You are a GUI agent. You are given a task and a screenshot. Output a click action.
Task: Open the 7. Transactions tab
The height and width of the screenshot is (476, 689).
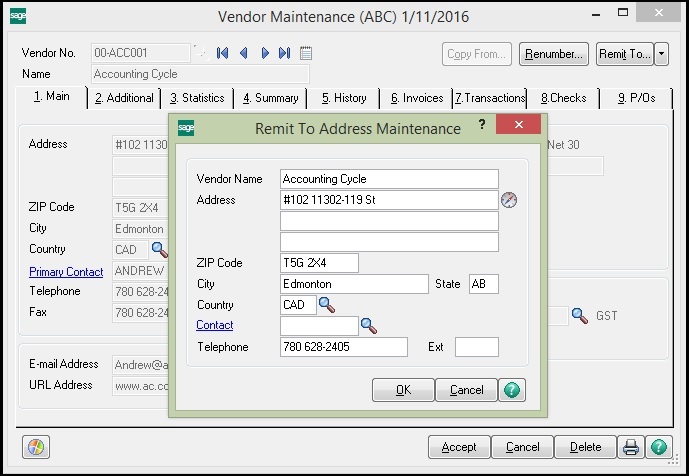click(x=490, y=98)
